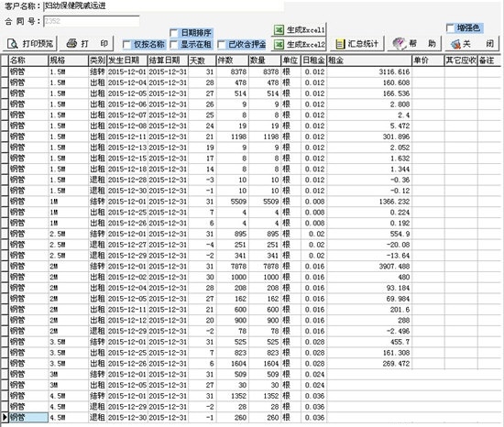The width and height of the screenshot is (504, 427).
Task: Generate report with 生成Excel2
Action: click(x=299, y=44)
